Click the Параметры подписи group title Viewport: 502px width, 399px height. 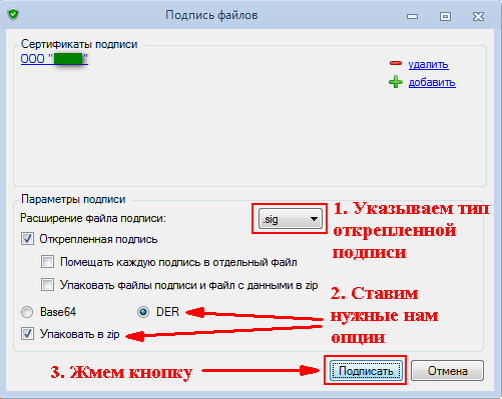pyautogui.click(x=73, y=199)
